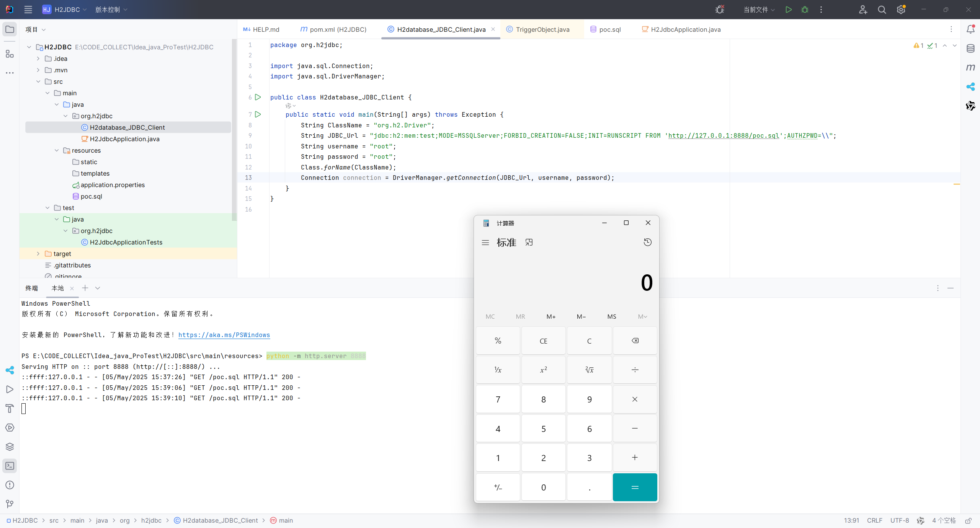The image size is (980, 528).
Task: Open the 当前文件 run configuration dropdown
Action: pos(759,10)
